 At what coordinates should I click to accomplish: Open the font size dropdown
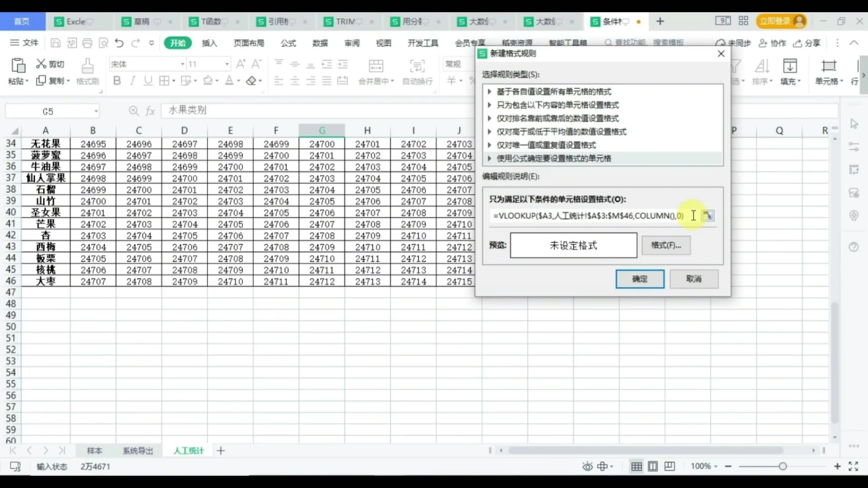pos(227,64)
